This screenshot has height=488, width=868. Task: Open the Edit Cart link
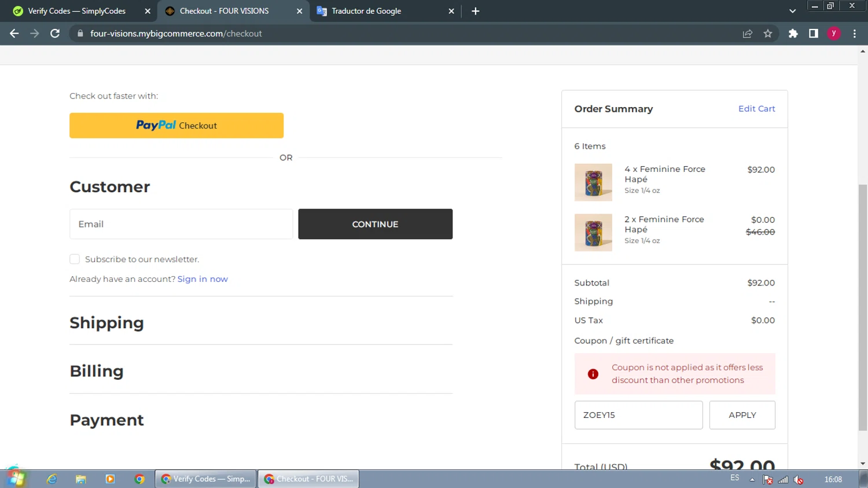click(756, 109)
